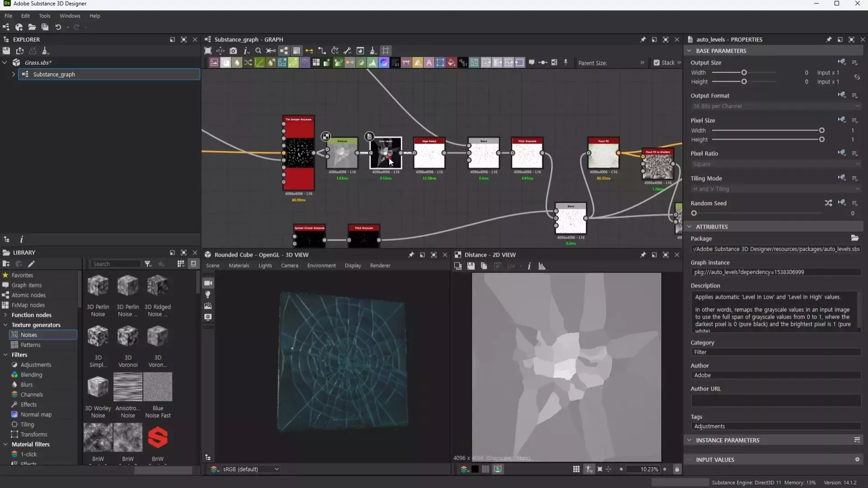Click the pencil edit icon in Library

31,264
